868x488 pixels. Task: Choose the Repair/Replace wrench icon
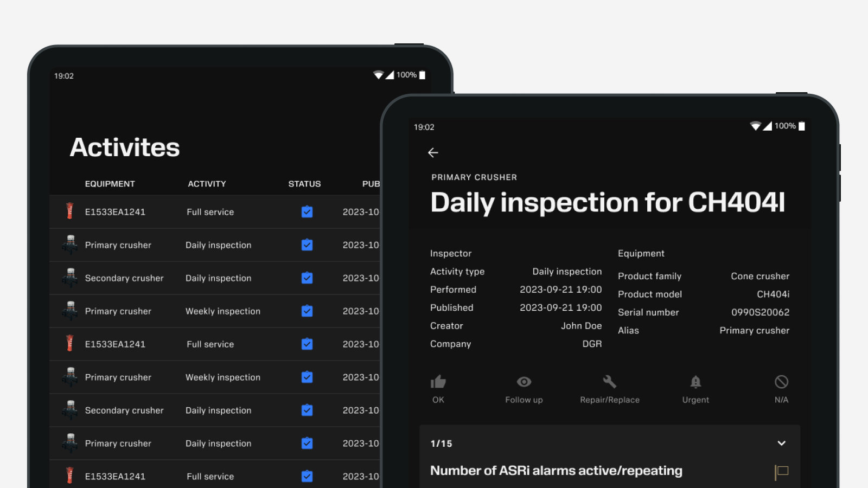(610, 382)
